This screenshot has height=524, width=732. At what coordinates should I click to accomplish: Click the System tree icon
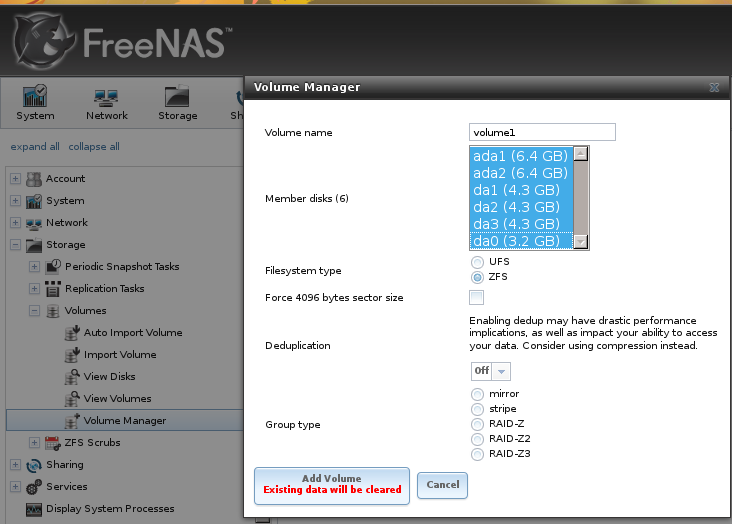pos(34,201)
